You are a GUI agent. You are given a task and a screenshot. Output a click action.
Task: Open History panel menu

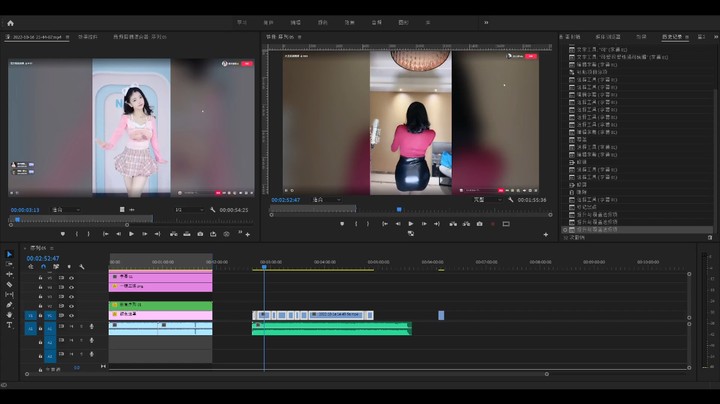tap(687, 37)
